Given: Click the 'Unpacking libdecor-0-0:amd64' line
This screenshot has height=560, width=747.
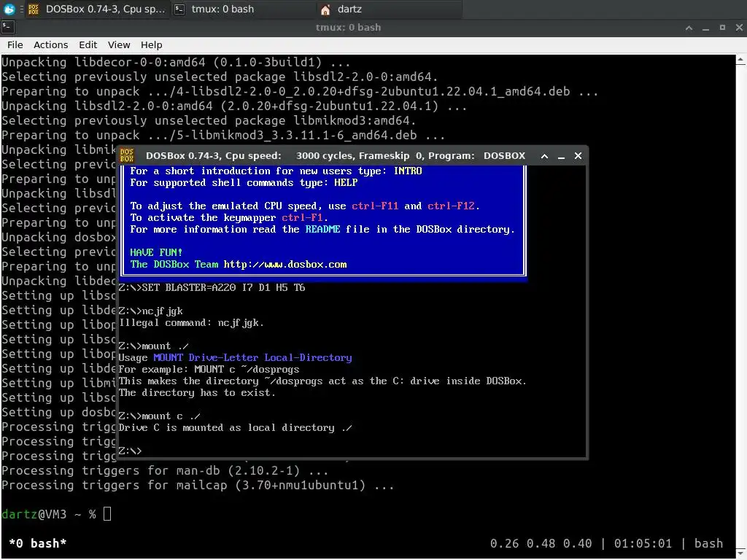Looking at the screenshot, I should 176,63.
